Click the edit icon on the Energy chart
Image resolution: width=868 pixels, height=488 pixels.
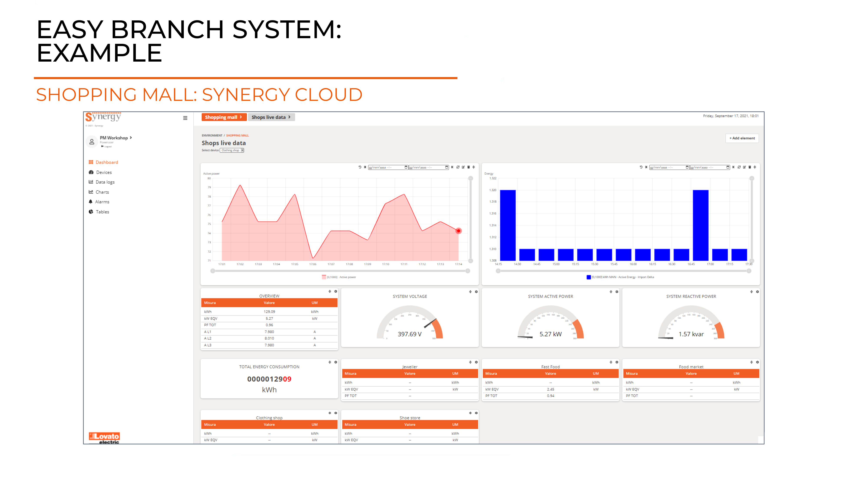[744, 167]
